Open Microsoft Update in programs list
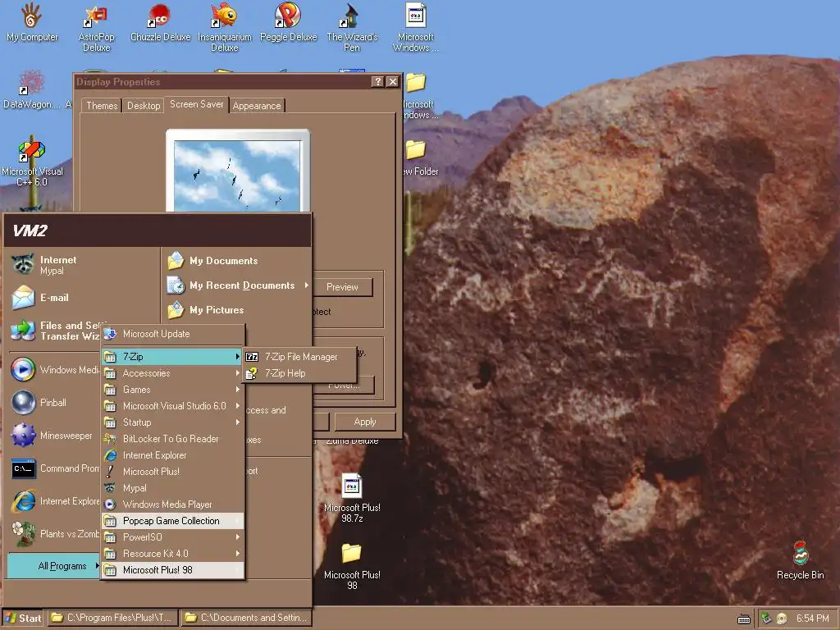 (172, 334)
